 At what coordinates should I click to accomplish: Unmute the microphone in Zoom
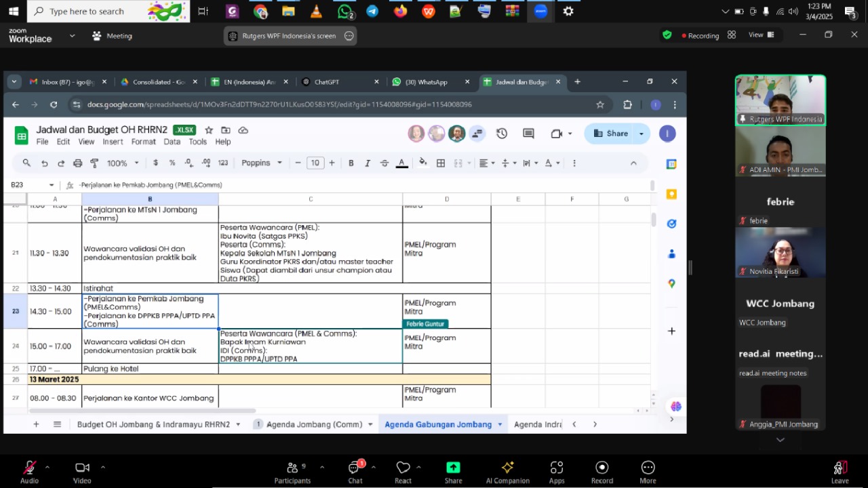pyautogui.click(x=29, y=469)
